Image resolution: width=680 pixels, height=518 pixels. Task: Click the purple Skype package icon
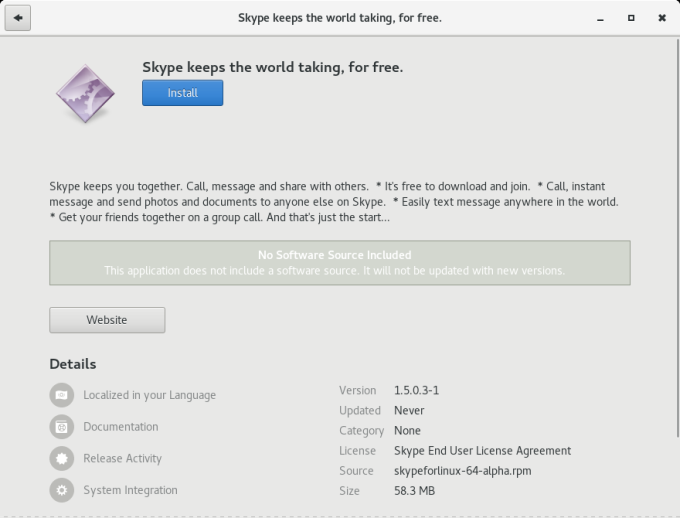tap(85, 94)
